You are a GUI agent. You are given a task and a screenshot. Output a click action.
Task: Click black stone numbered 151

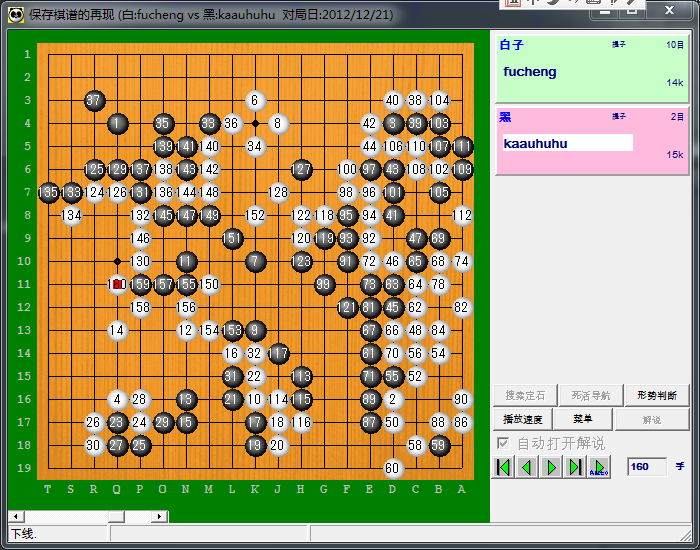232,238
